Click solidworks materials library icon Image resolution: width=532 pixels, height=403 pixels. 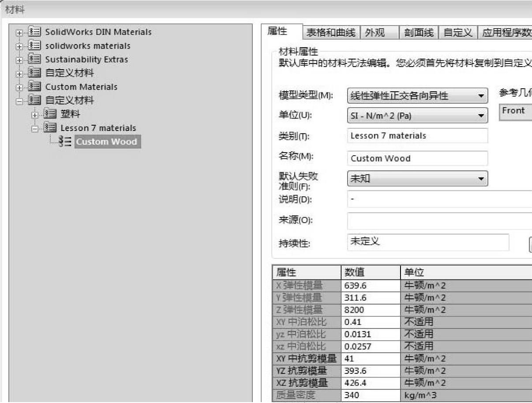pos(35,46)
